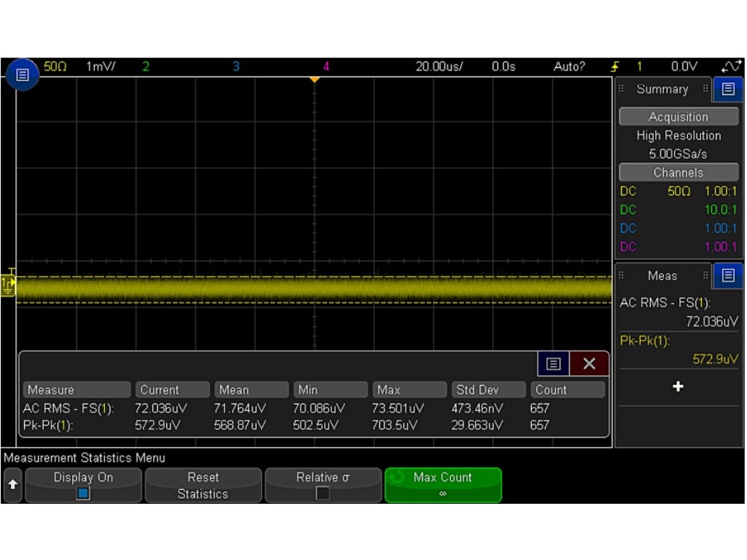Viewport: 747px width, 560px height.
Task: Enable the Relative σ checkbox
Action: 322,494
